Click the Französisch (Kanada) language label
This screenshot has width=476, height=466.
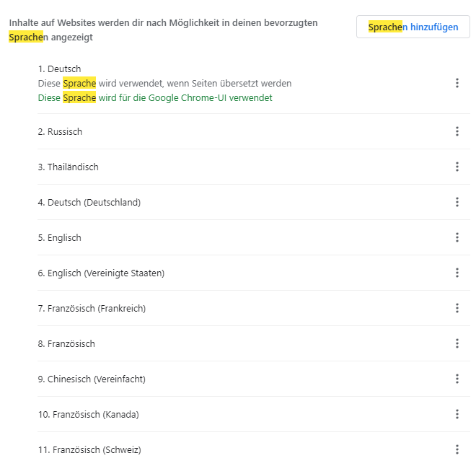click(89, 415)
